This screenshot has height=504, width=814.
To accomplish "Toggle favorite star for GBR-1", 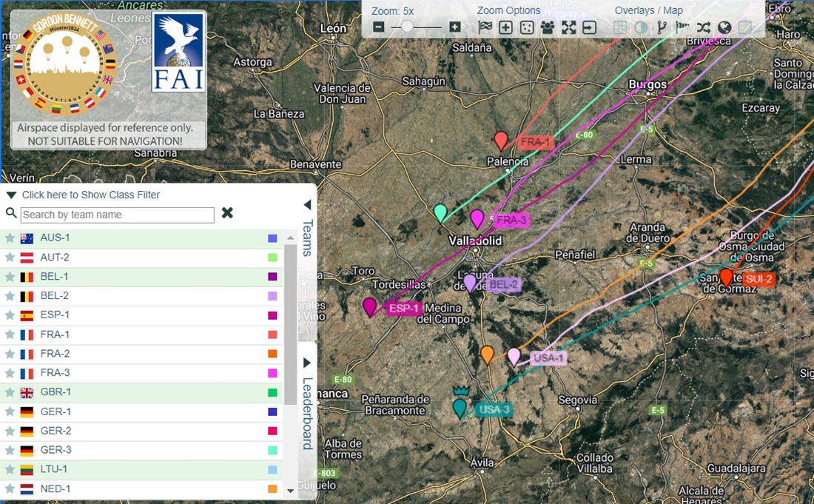I will pos(10,392).
